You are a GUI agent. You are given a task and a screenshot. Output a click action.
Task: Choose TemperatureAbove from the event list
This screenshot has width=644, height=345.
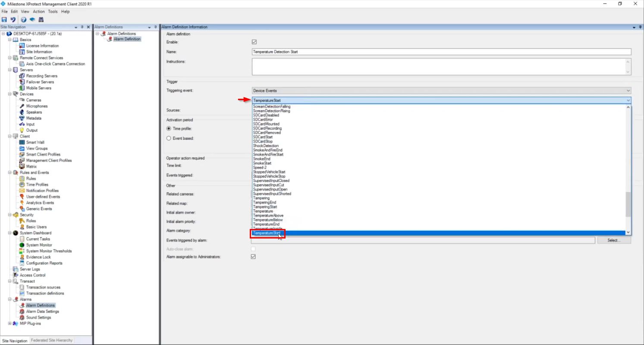[x=268, y=216]
